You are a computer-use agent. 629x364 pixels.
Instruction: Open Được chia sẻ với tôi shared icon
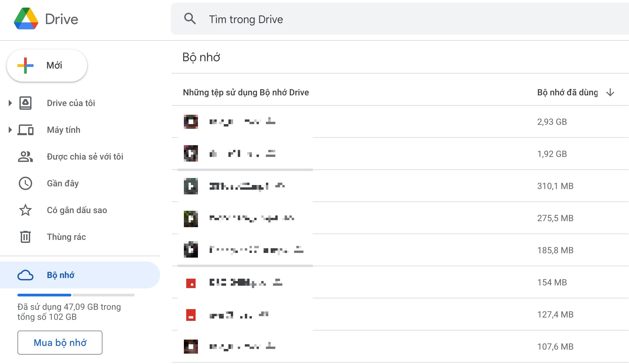pos(25,156)
